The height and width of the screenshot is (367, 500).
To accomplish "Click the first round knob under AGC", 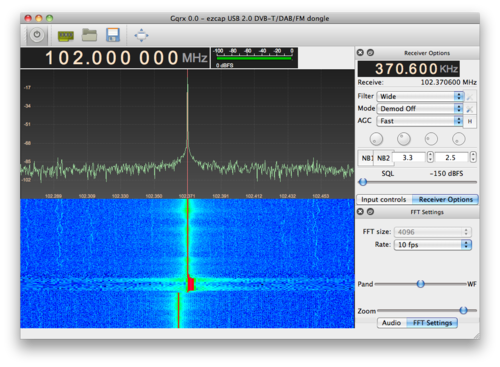I will pos(376,139).
